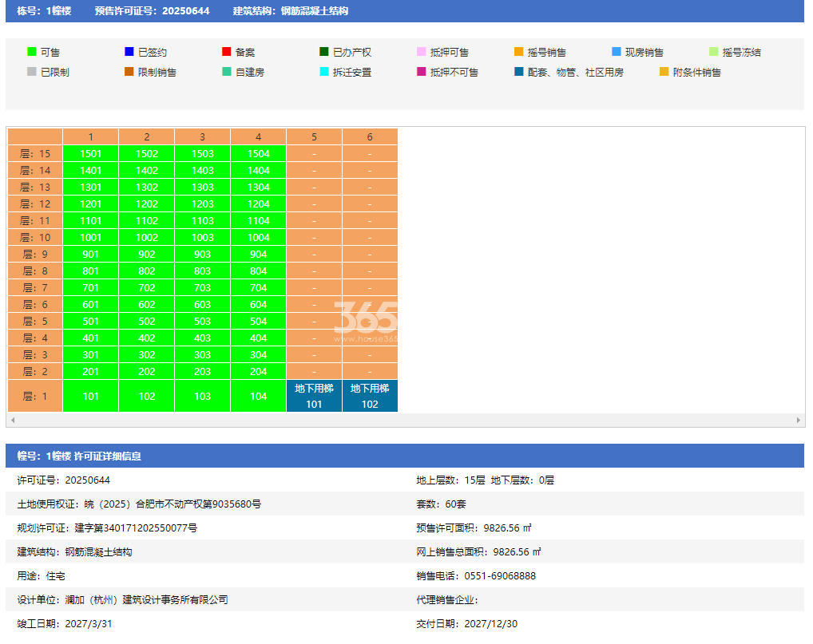This screenshot has height=644, width=813.
Task: Click the 许可证号: 20250644 detail row
Action: pyautogui.click(x=63, y=480)
